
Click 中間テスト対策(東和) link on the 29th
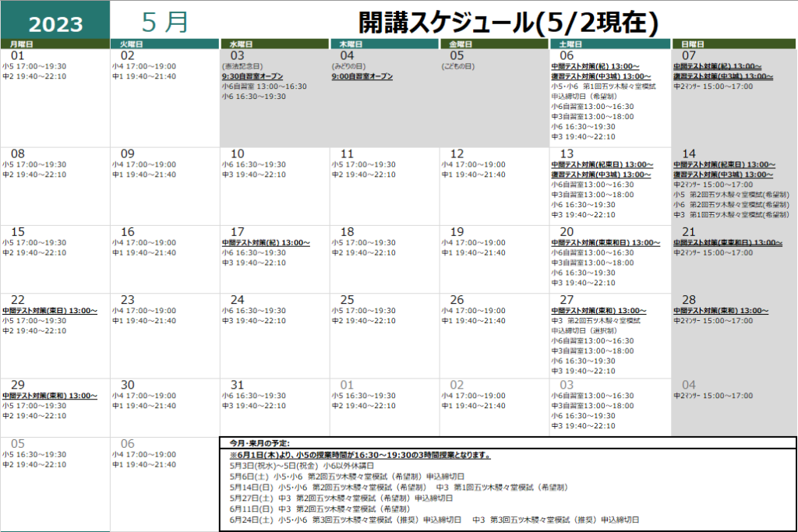tap(50, 395)
